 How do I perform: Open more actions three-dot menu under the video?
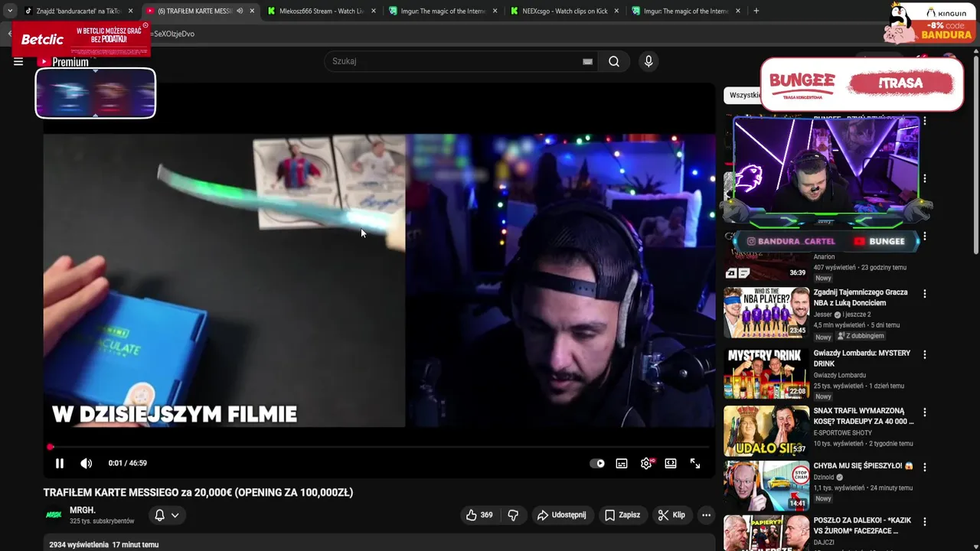pyautogui.click(x=707, y=515)
